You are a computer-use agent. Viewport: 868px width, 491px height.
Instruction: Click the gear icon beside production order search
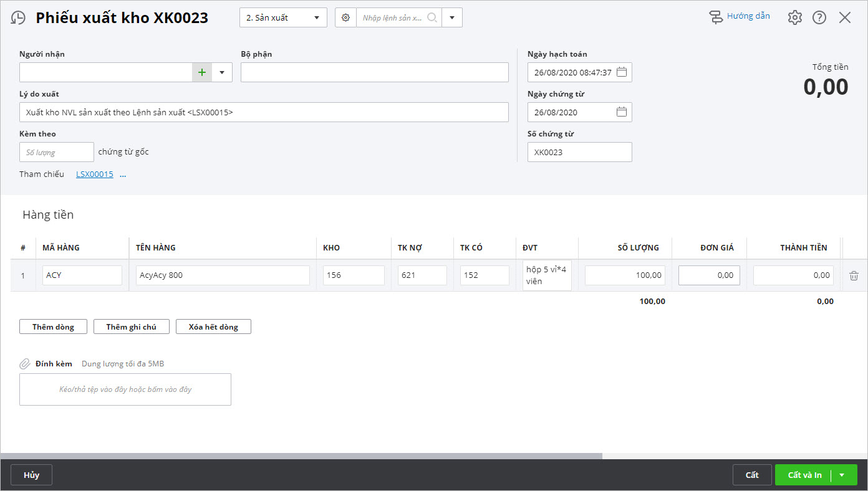click(x=345, y=17)
